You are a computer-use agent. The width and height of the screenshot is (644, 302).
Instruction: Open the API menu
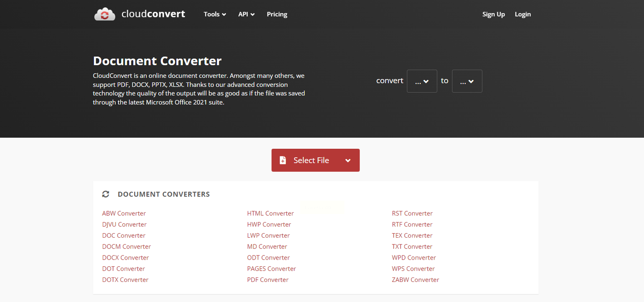(246, 14)
